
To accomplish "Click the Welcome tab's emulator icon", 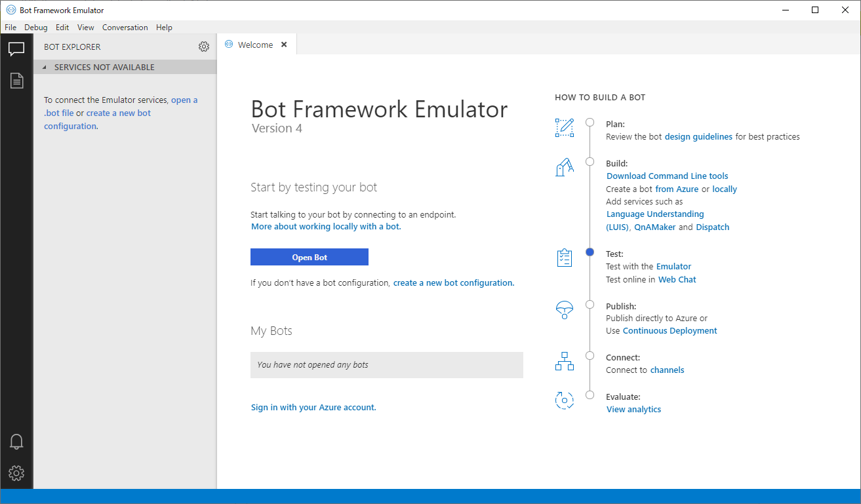I will pyautogui.click(x=229, y=45).
